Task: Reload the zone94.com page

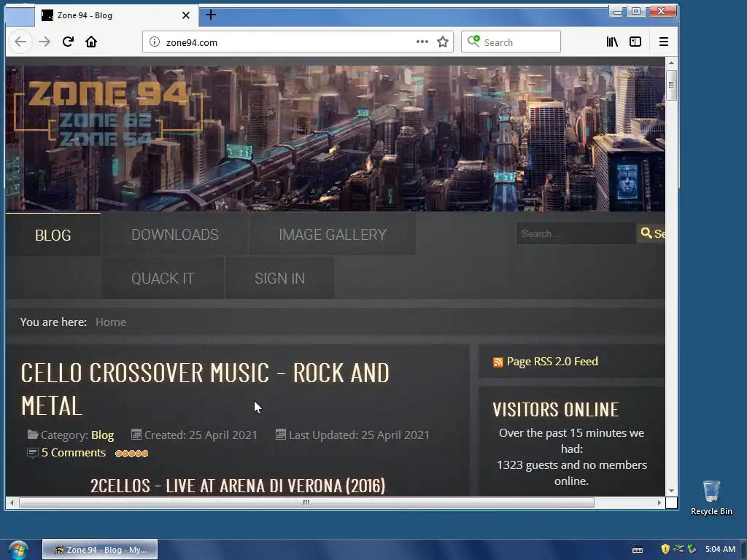Action: pos(68,42)
